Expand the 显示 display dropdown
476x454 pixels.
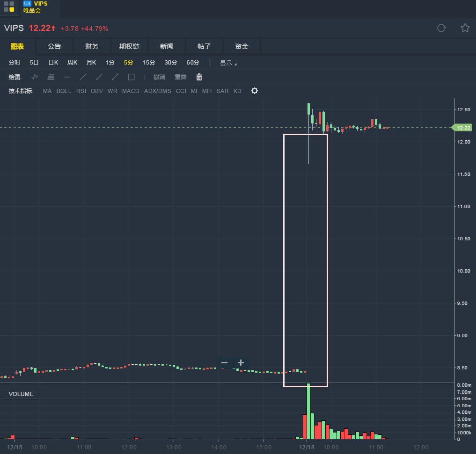228,63
